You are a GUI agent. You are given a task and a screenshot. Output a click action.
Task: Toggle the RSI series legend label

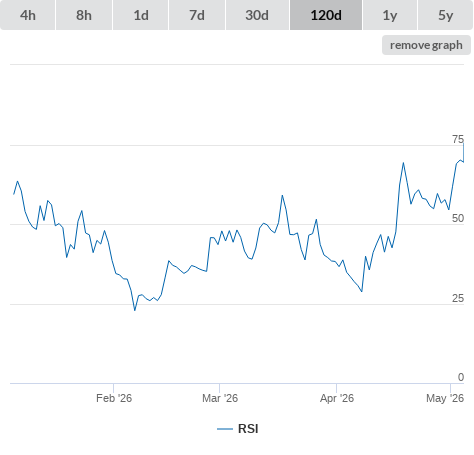pos(248,429)
